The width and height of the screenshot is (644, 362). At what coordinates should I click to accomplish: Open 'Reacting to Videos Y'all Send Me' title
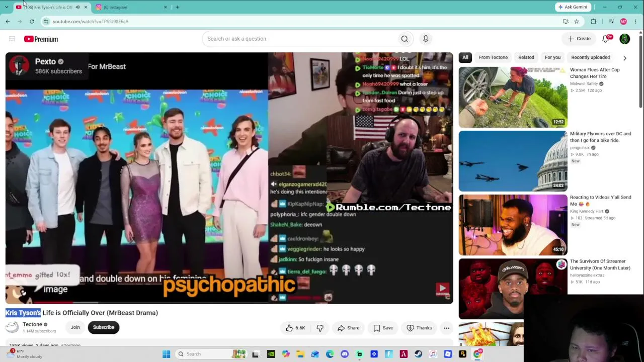coord(600,201)
